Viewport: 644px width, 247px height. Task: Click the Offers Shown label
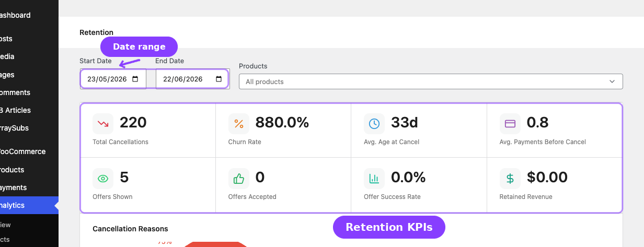(x=112, y=197)
